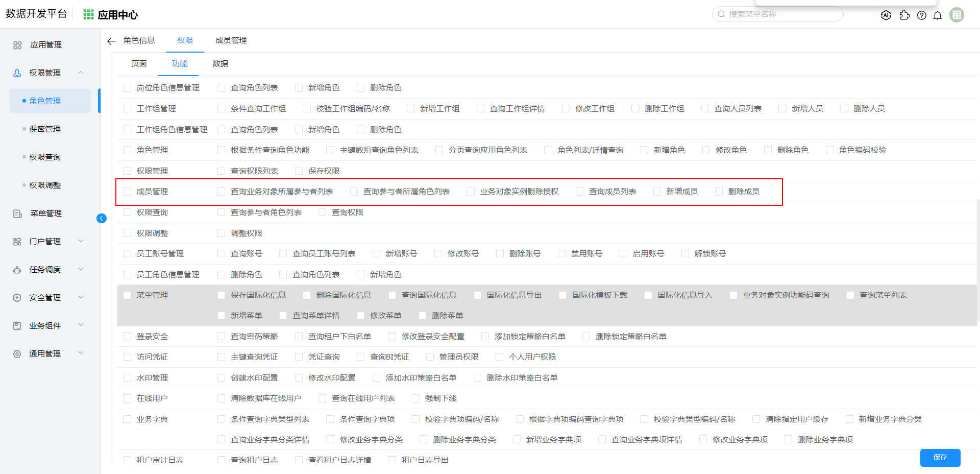Screen dimensions: 980x474
Task: Click the AI assistant icon in header
Action: [x=886, y=15]
